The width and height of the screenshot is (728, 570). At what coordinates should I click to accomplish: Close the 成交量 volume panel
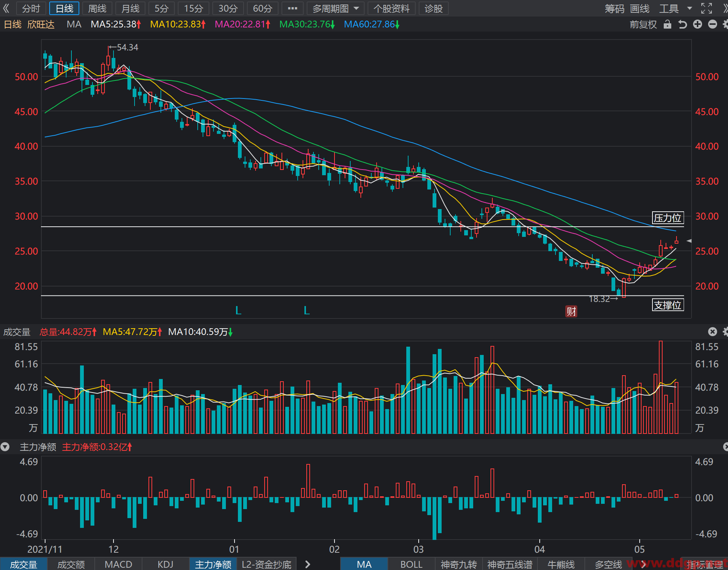(712, 332)
